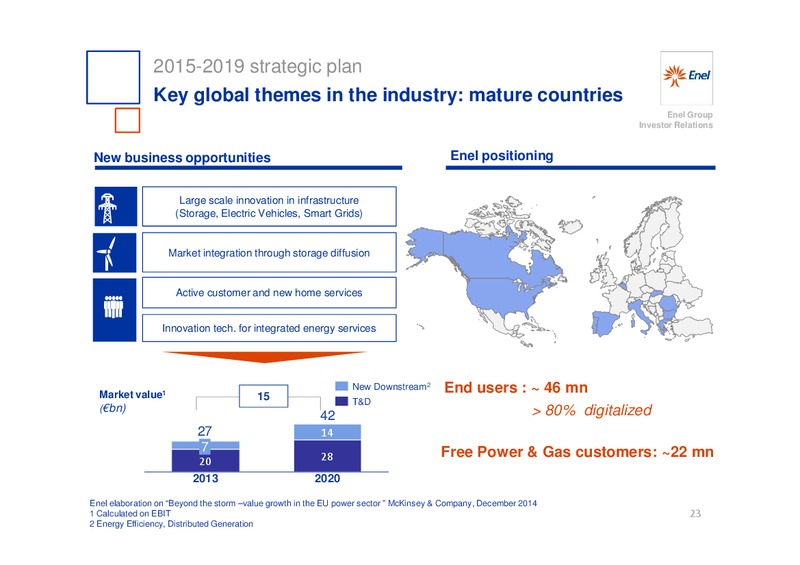800x565 pixels.
Task: Click the 'New business opportunities' heading
Action: (x=182, y=157)
